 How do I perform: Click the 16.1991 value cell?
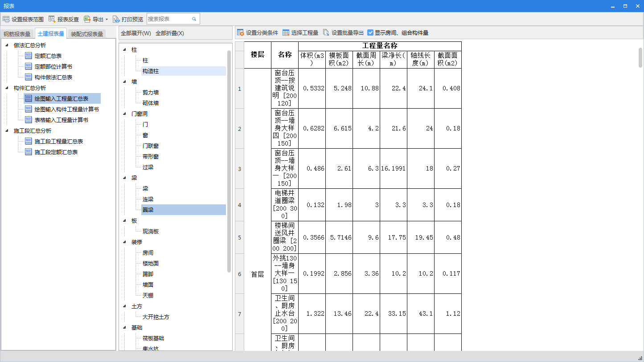click(394, 168)
